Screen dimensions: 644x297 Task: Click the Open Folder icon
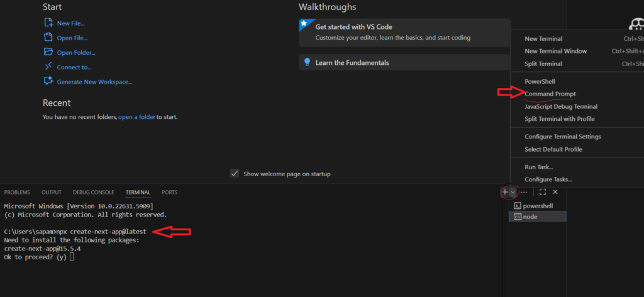pos(48,52)
